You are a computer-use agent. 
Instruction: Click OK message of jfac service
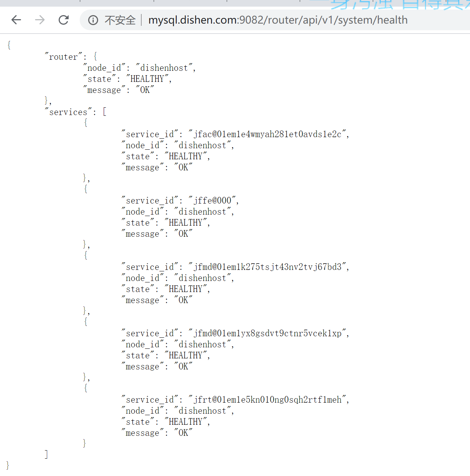point(183,167)
